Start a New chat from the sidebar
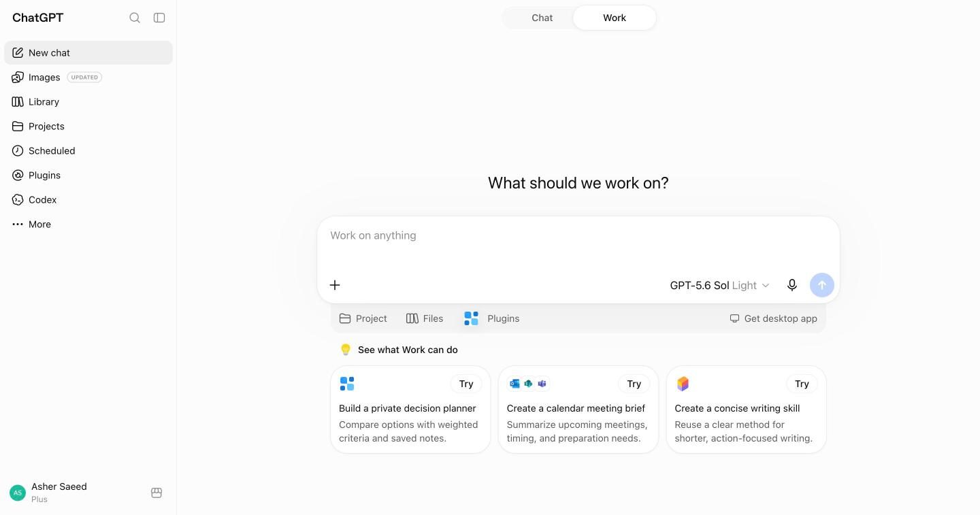This screenshot has width=980, height=515. tap(88, 52)
